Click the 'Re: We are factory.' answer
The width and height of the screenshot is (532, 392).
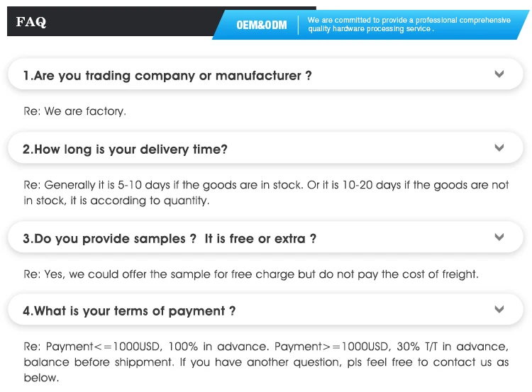[x=74, y=111]
